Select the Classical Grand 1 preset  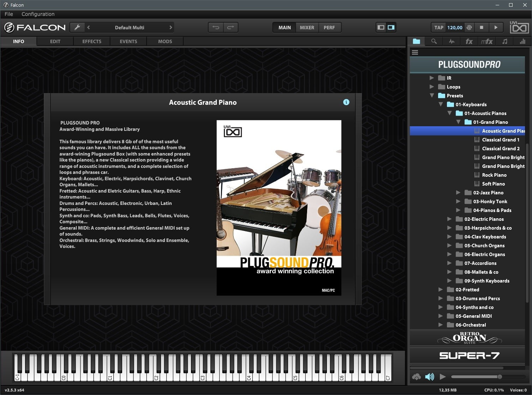(501, 140)
